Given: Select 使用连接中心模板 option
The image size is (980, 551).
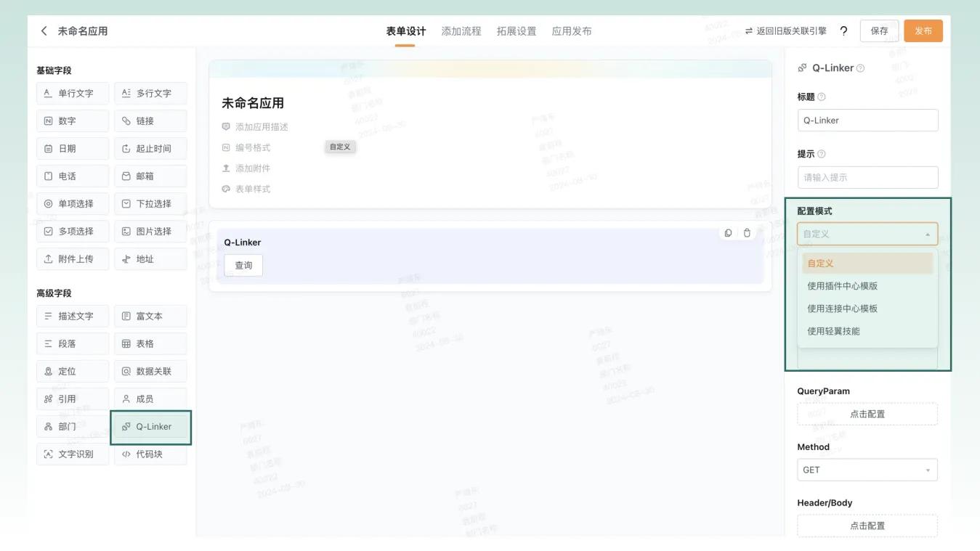Looking at the screenshot, I should click(x=867, y=309).
